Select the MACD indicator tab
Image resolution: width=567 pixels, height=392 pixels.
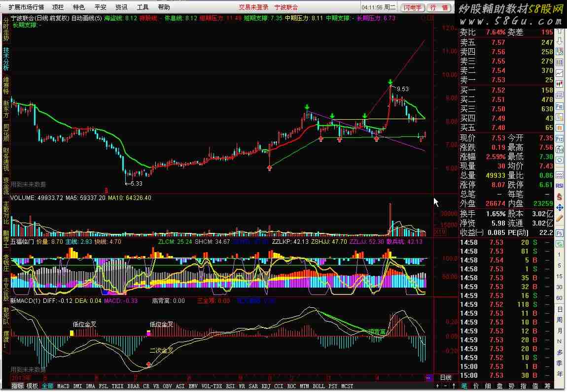(63, 386)
